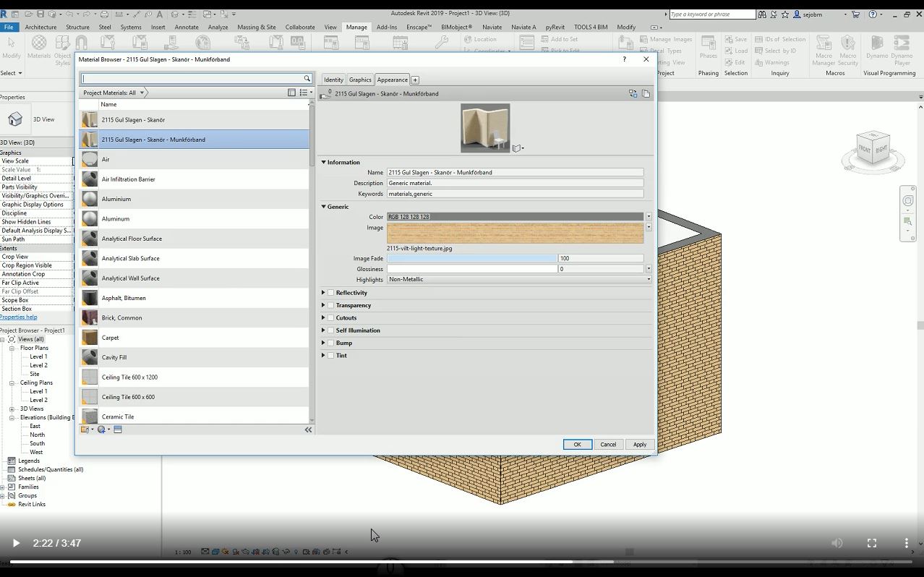This screenshot has width=924, height=577.
Task: Enable the Bump checkbox
Action: click(330, 343)
